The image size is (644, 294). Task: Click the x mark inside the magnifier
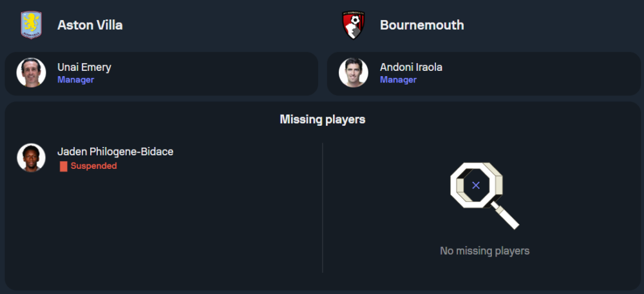(476, 185)
